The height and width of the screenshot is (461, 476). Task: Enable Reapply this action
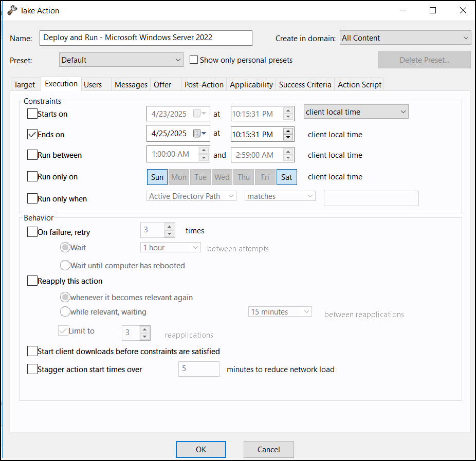click(32, 281)
